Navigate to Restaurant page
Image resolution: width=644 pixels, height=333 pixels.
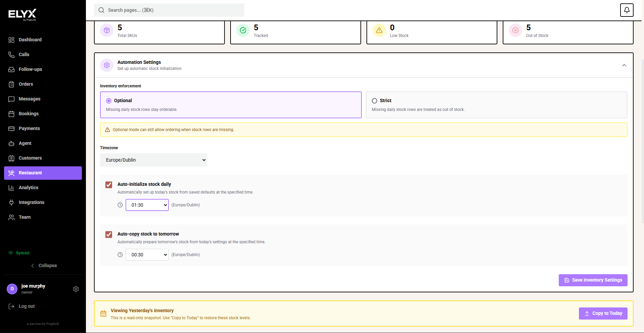click(x=43, y=173)
